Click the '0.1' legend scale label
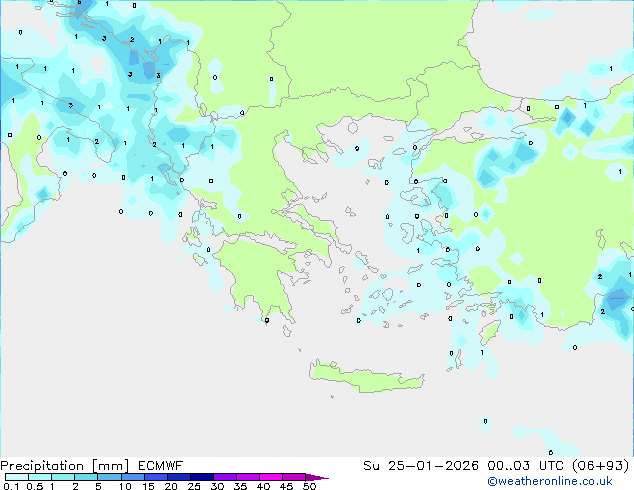 [11, 486]
